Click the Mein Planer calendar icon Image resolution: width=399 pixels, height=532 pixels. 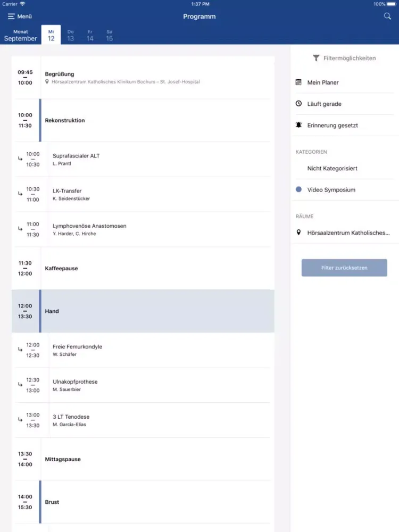pos(298,82)
